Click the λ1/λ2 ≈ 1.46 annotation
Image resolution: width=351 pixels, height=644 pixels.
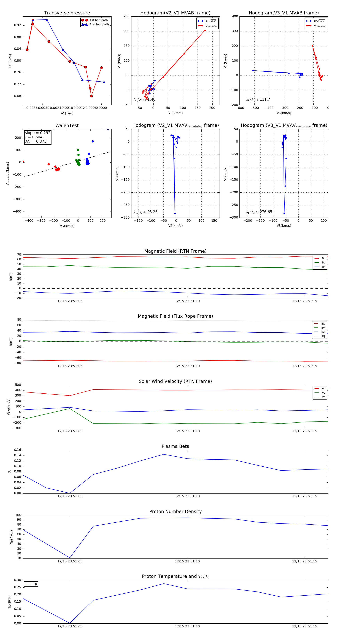click(x=144, y=100)
